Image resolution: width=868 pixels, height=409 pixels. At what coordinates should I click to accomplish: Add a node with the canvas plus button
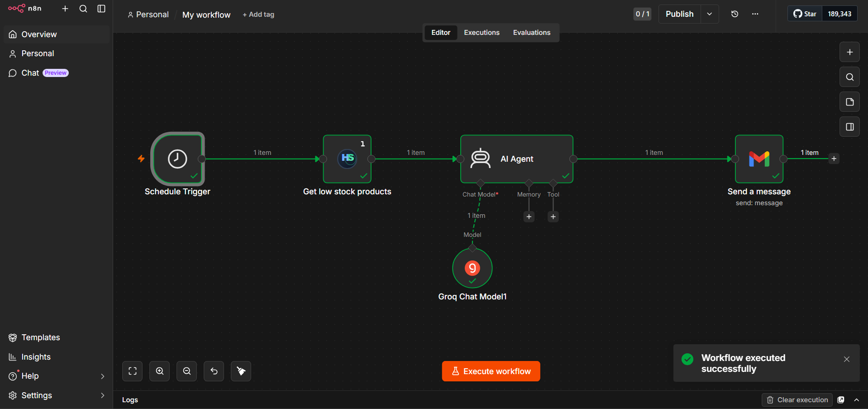tap(849, 52)
